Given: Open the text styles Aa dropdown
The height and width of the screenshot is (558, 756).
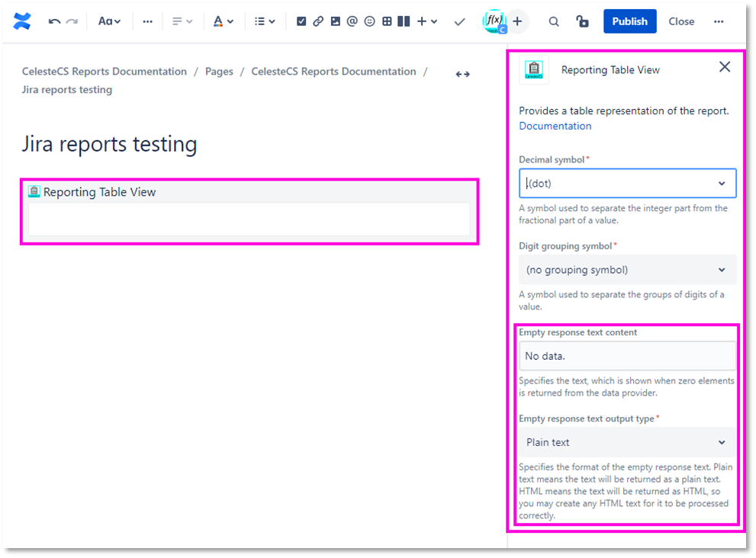Looking at the screenshot, I should [109, 21].
